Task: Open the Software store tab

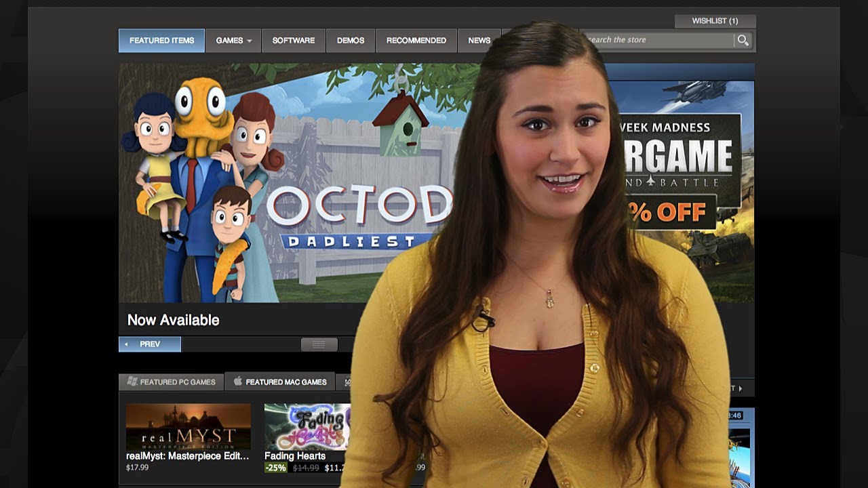Action: tap(294, 41)
